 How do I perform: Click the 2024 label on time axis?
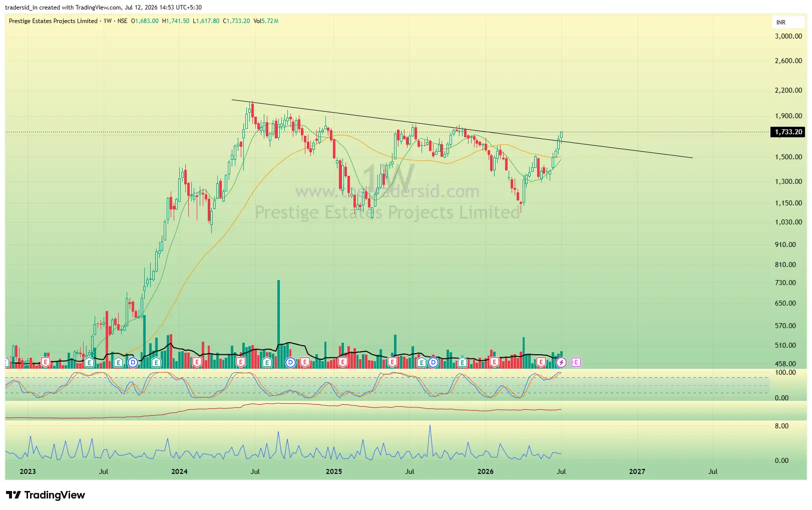pos(179,471)
